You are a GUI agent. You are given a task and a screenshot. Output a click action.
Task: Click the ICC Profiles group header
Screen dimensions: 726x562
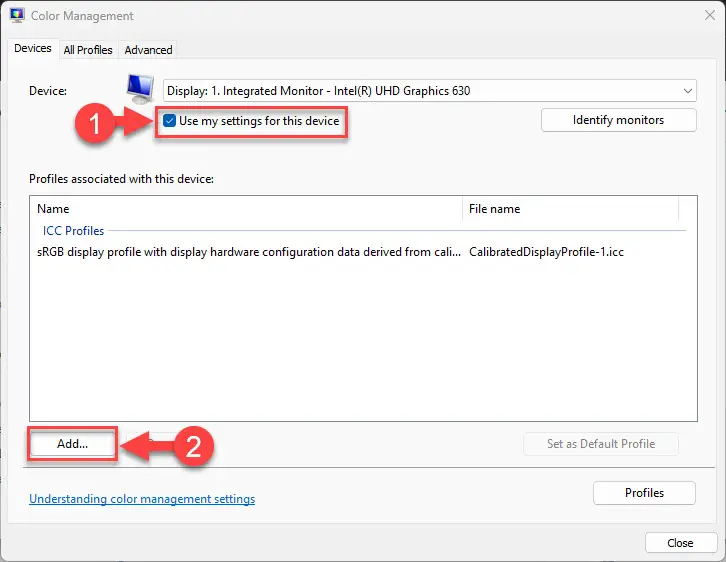[73, 231]
